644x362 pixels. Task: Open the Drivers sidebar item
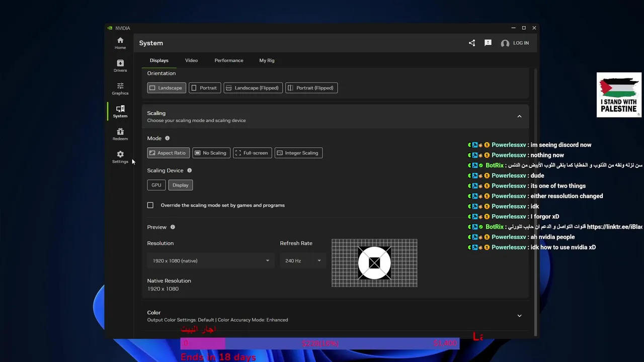click(x=120, y=66)
